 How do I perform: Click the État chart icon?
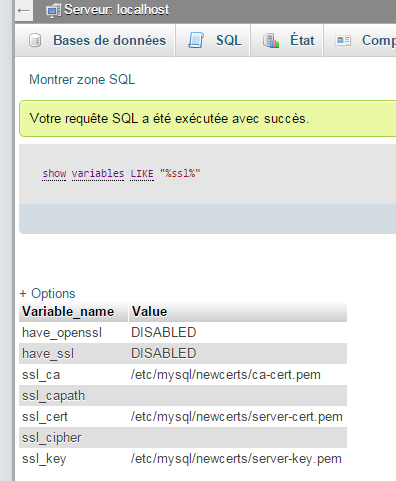(271, 41)
